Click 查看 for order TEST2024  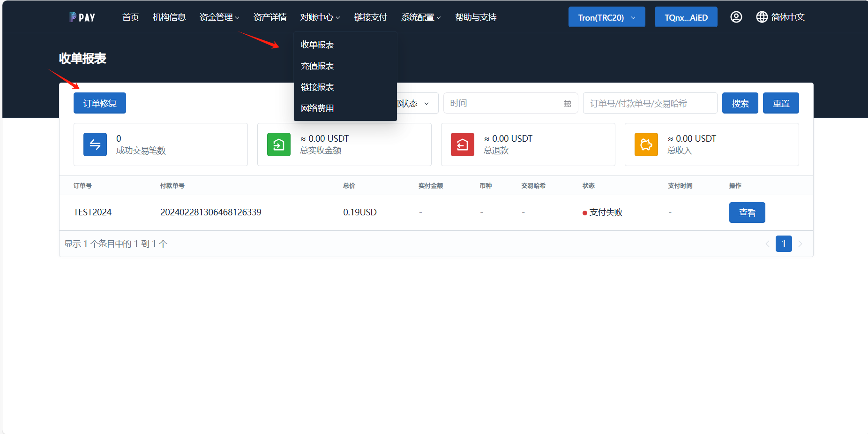[747, 213]
